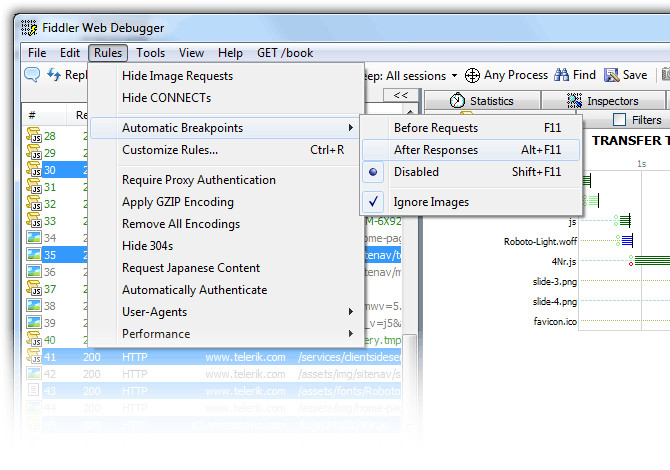Click Remove All Encodings
The image size is (670, 470).
tap(226, 224)
